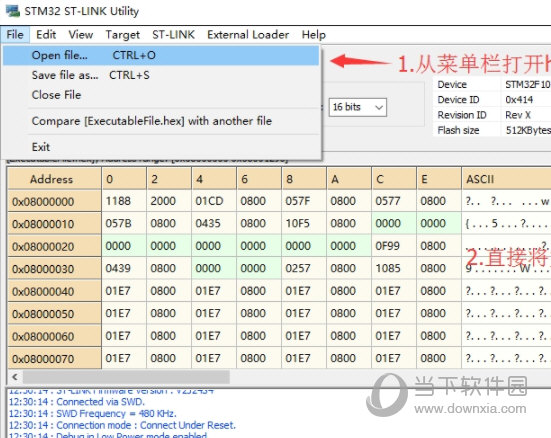Click column header E
This screenshot has width=551, height=438.
point(439,179)
